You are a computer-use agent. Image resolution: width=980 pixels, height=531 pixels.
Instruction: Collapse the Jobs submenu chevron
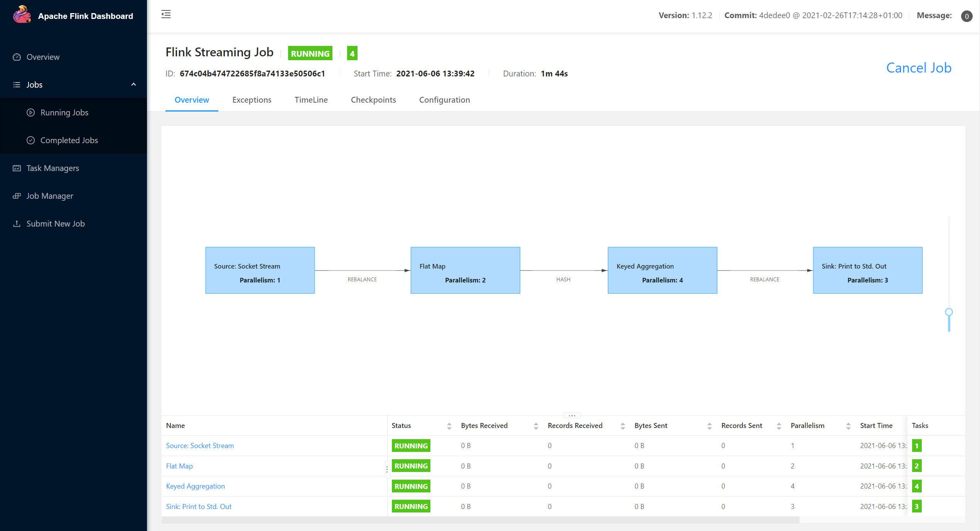[x=133, y=85]
